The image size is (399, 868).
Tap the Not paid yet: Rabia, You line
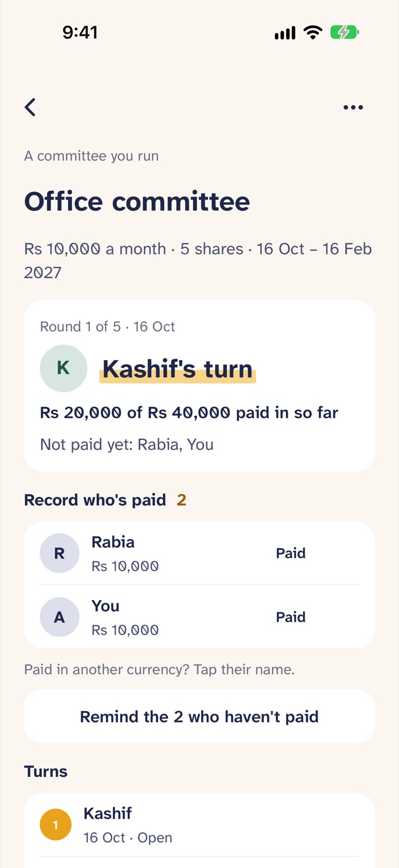pos(127,445)
